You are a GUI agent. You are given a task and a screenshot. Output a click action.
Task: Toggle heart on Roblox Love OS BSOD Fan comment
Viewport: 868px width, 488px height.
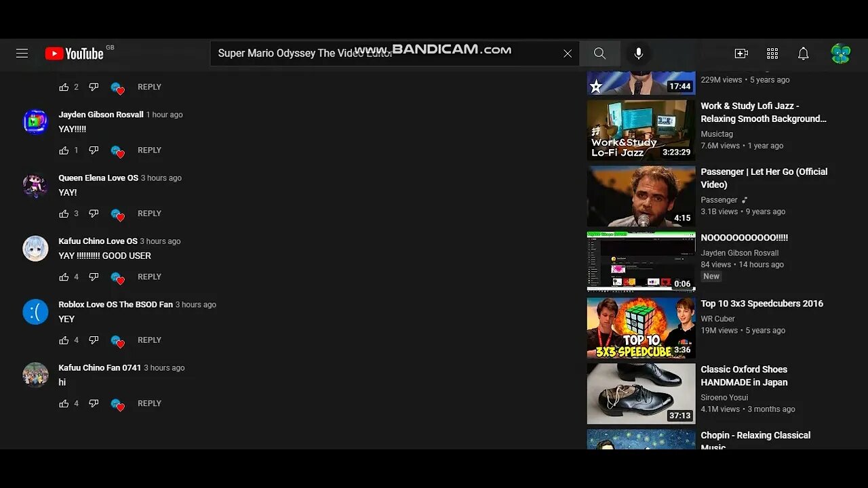click(118, 341)
